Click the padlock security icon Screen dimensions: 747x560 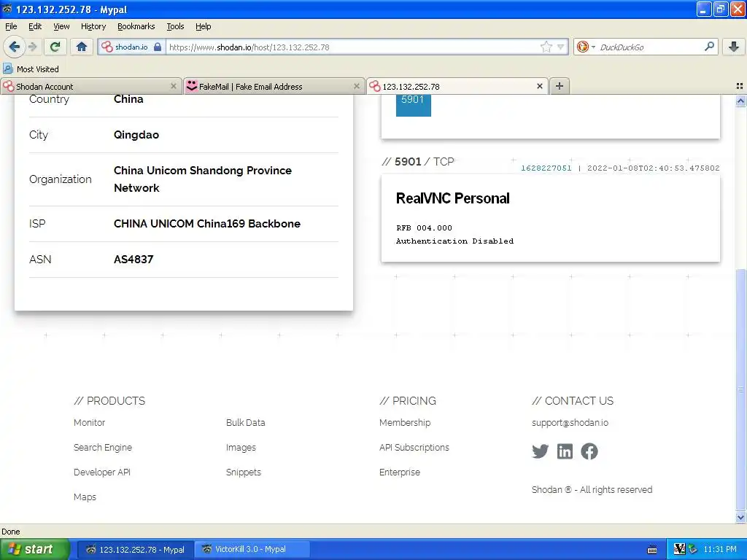[x=158, y=47]
